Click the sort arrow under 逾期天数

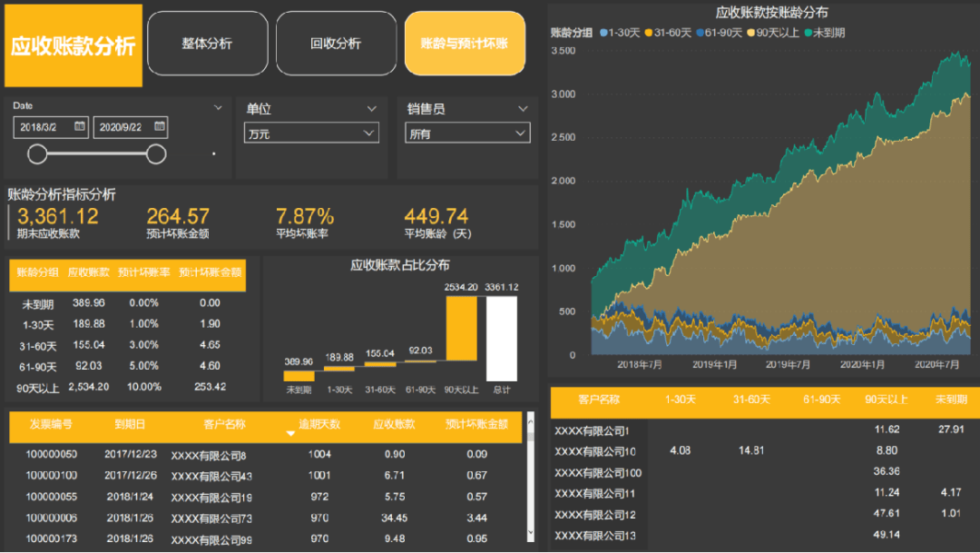pyautogui.click(x=291, y=434)
